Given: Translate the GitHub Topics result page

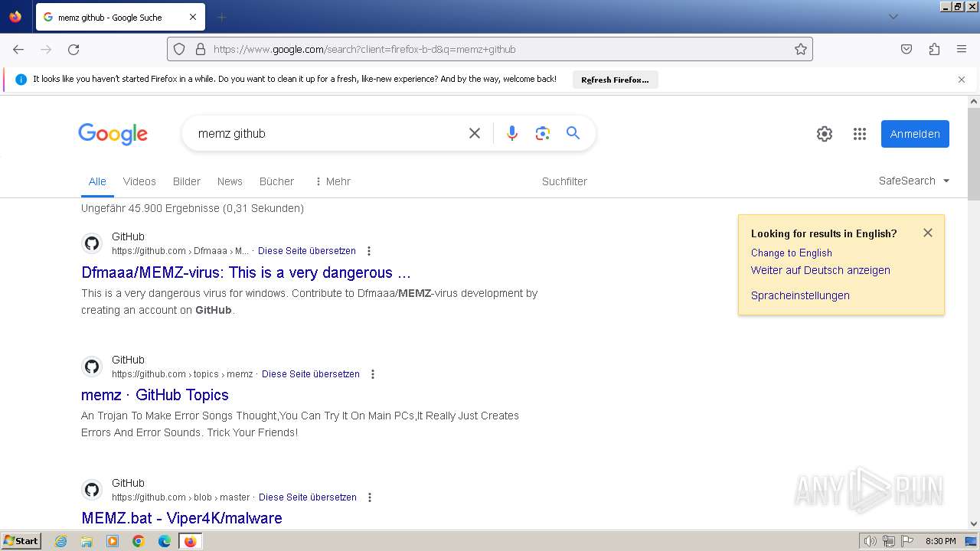Looking at the screenshot, I should click(x=311, y=374).
